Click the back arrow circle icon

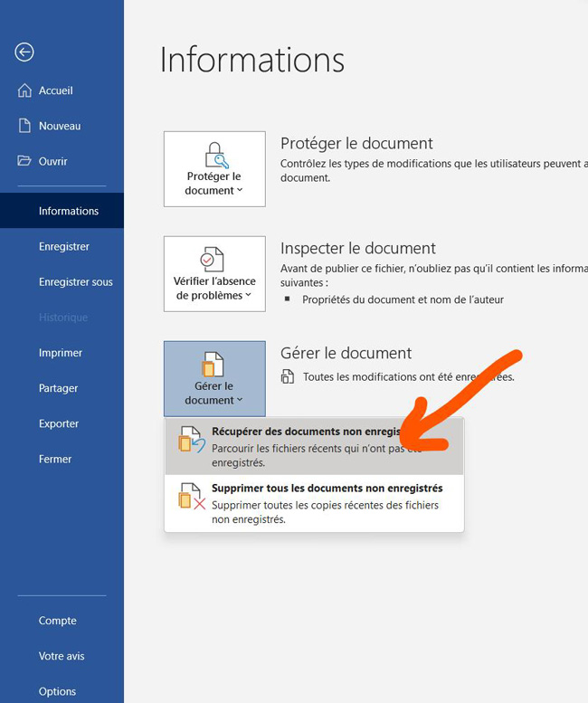[x=24, y=52]
